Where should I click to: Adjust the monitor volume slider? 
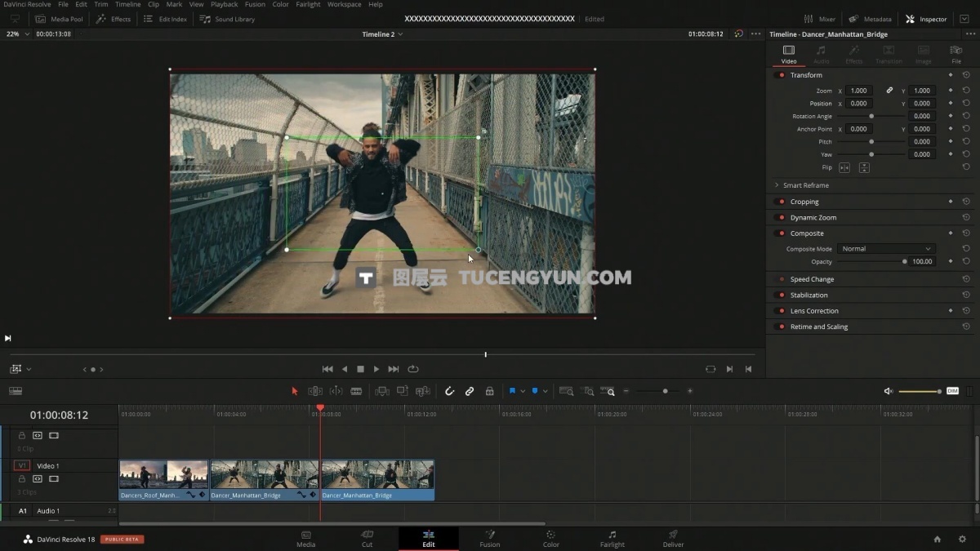[920, 391]
